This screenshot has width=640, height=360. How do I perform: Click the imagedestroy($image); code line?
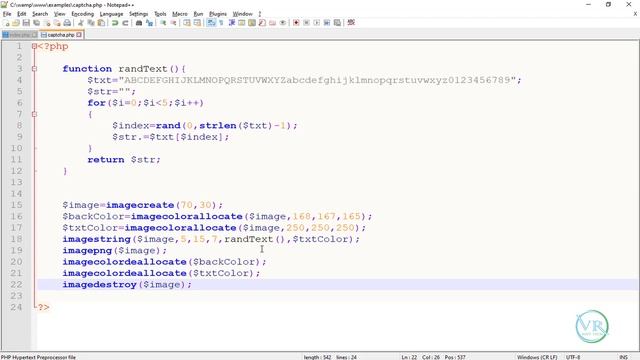[x=127, y=284]
